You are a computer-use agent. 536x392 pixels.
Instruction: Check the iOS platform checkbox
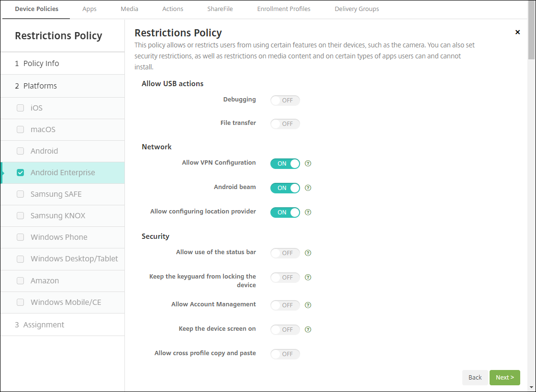pos(20,108)
